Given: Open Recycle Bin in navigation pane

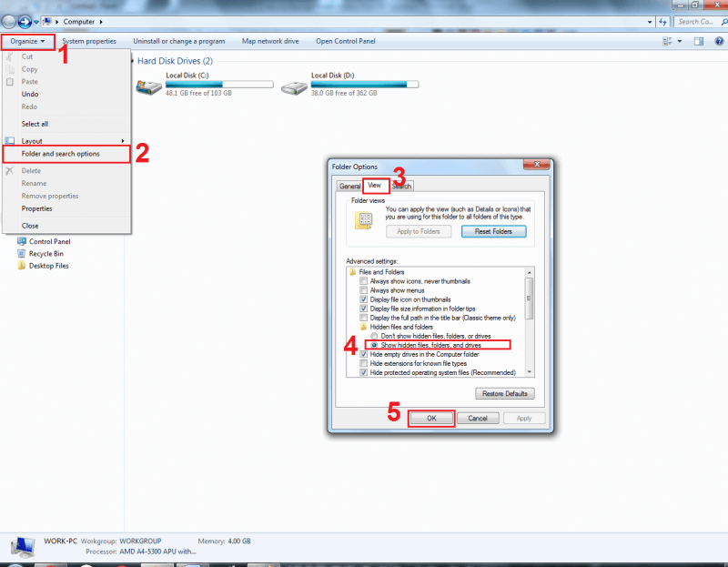Looking at the screenshot, I should tap(45, 254).
